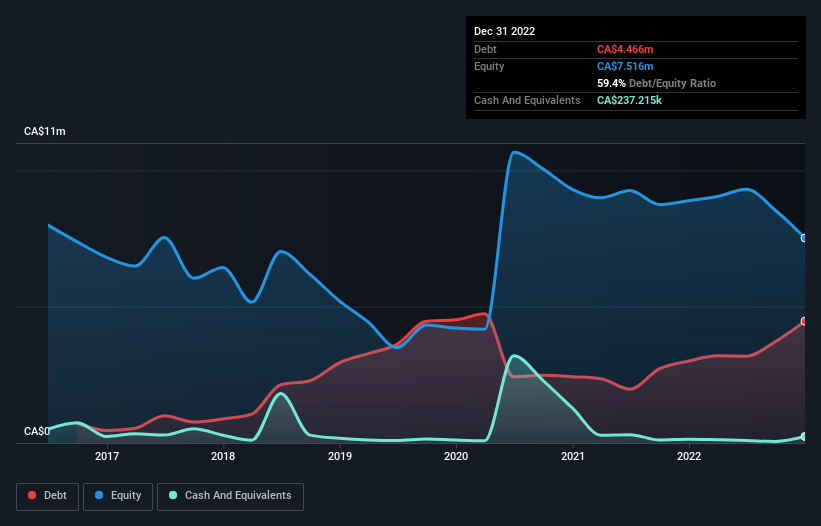This screenshot has height=526, width=821.
Task: Click Cash And Equivalents label in tooltip
Action: coord(527,100)
